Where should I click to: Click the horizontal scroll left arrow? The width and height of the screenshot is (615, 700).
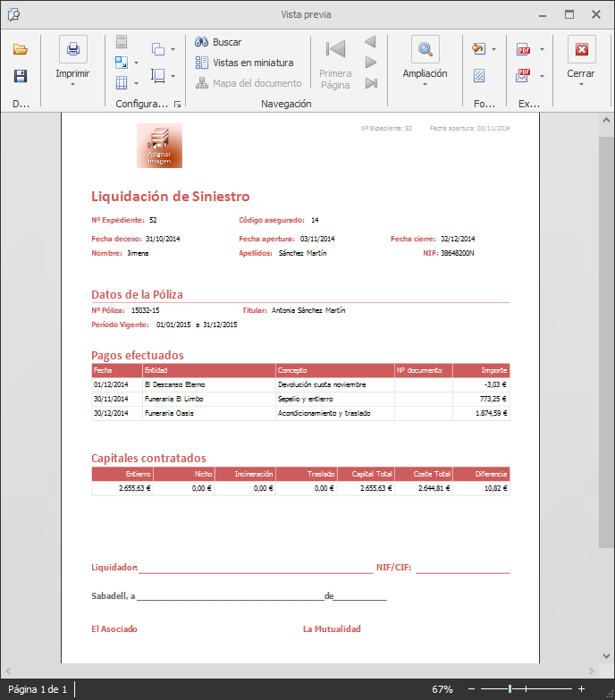pyautogui.click(x=8, y=670)
